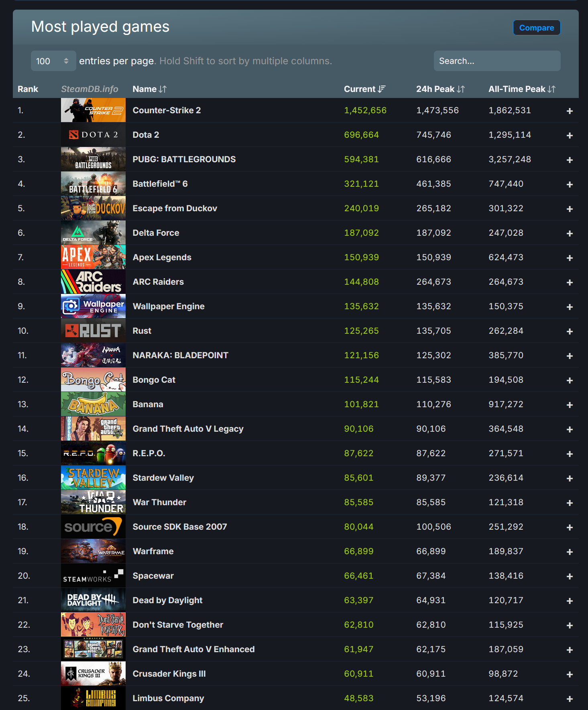
Task: Click the plus icon for R.E.P.O.
Action: [570, 454]
